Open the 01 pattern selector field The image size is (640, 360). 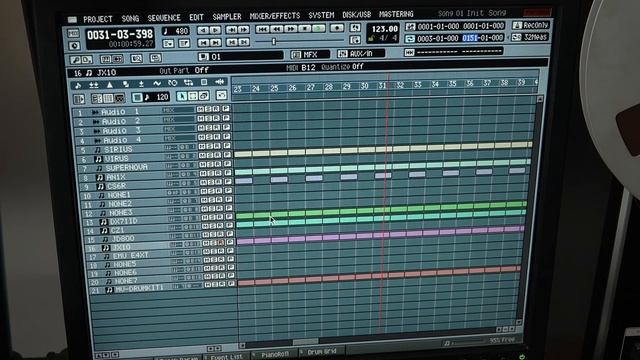241,56
